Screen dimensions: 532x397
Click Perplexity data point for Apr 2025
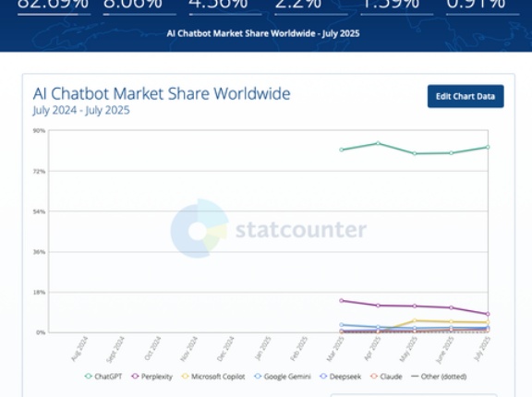point(378,306)
